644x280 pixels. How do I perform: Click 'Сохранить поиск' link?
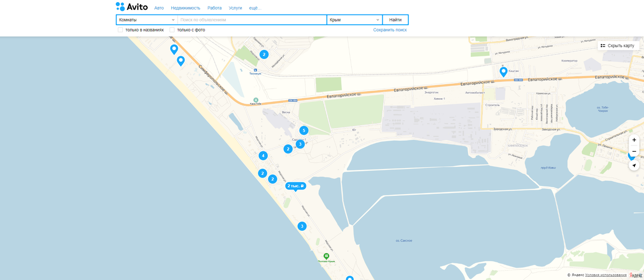[x=390, y=30]
